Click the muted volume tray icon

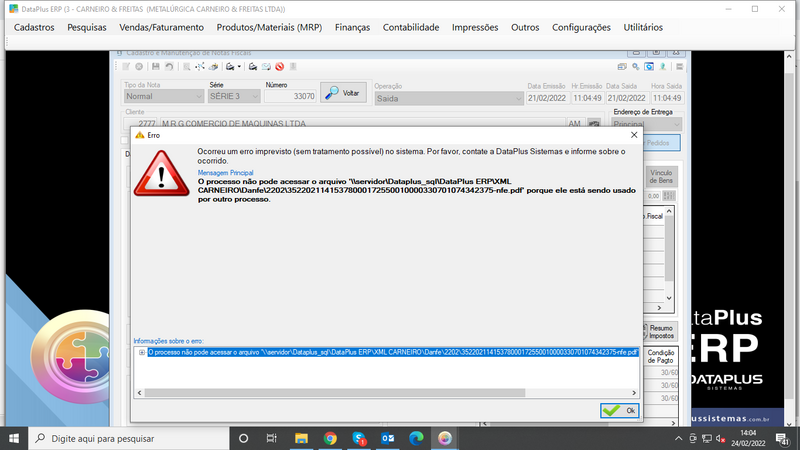[721, 438]
